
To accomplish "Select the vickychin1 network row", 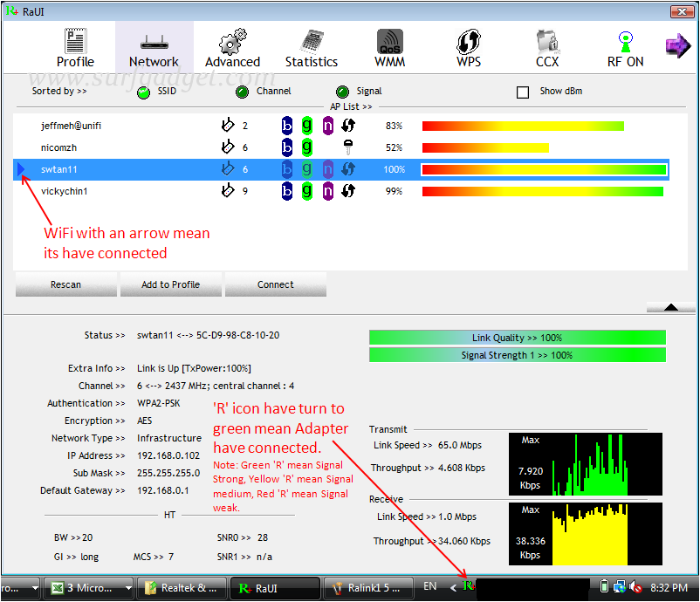I will pyautogui.click(x=341, y=191).
